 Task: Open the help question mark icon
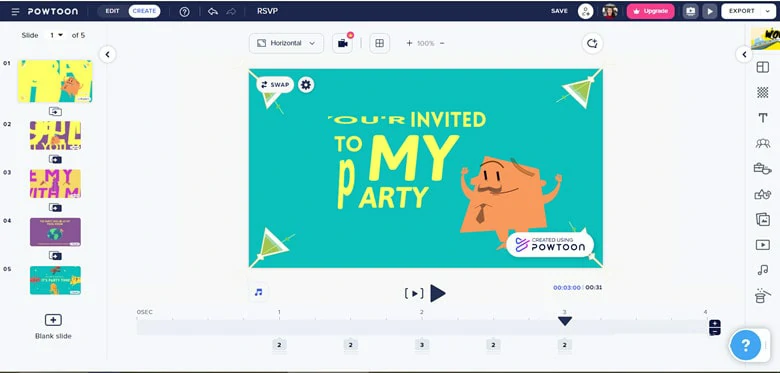(184, 11)
